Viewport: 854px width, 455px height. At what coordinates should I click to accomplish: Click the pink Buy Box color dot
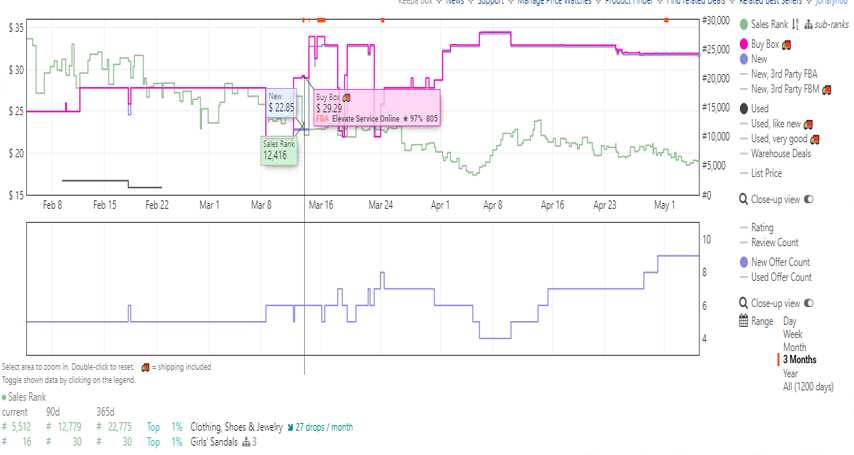(x=743, y=45)
